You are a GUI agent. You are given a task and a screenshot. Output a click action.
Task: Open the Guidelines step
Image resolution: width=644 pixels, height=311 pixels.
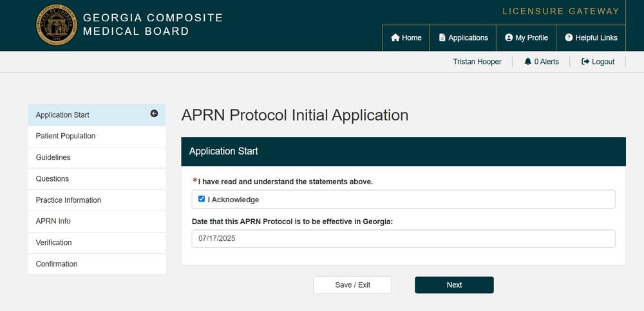pos(97,157)
